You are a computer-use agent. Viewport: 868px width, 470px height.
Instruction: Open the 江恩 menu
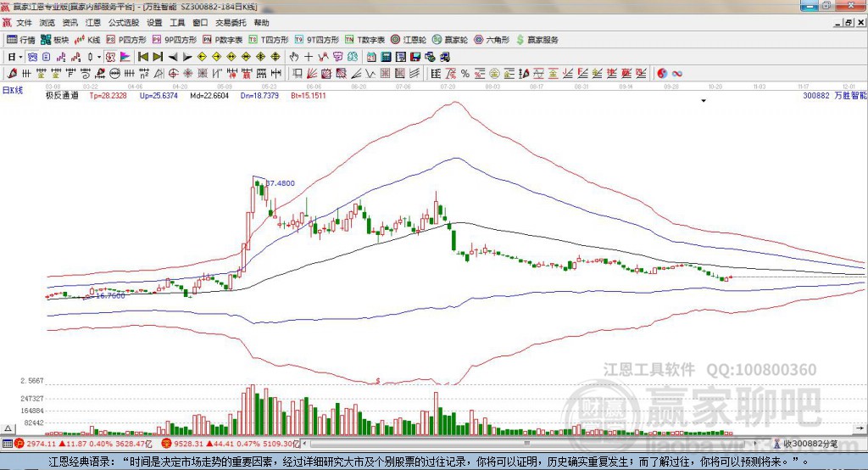click(x=93, y=23)
